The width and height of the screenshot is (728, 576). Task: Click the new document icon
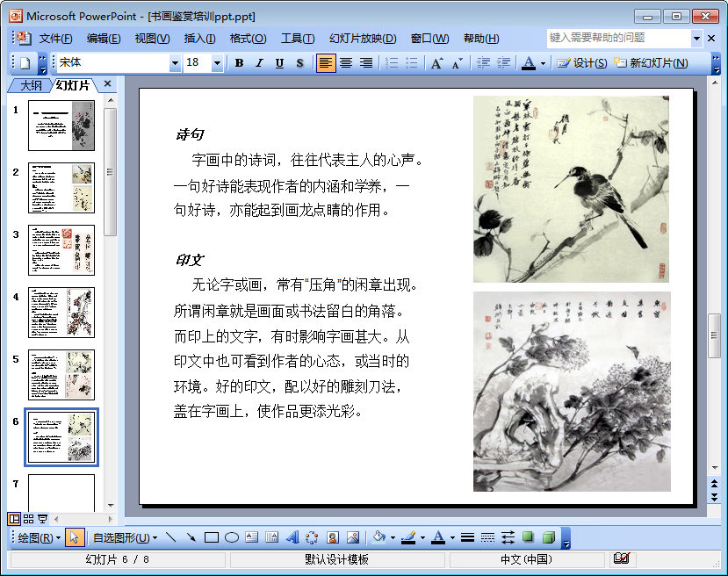coord(25,63)
